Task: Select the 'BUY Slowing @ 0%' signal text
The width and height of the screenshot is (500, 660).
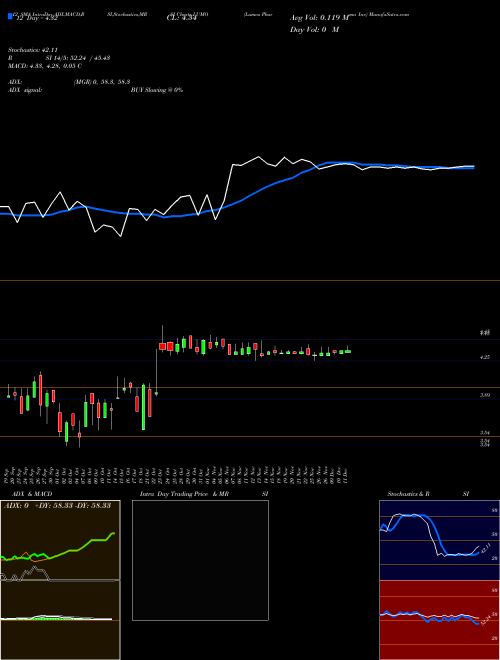Action: [157, 90]
